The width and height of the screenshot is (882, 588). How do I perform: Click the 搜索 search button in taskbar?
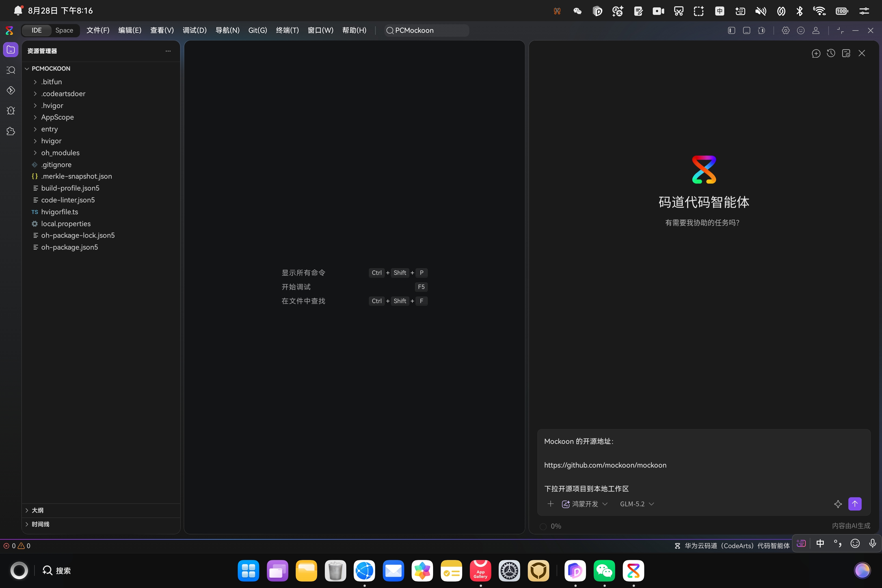pyautogui.click(x=57, y=570)
